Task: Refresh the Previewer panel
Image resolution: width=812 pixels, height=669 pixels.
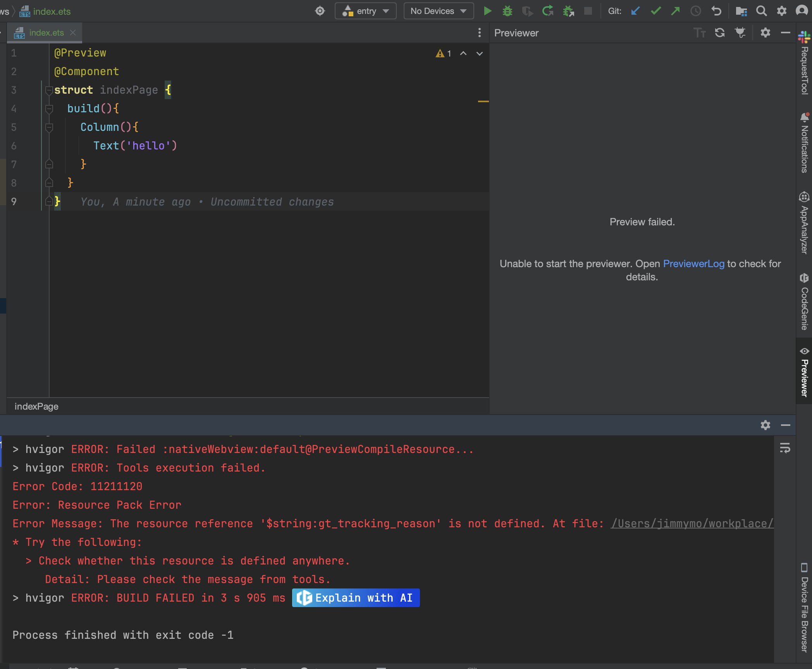Action: tap(720, 33)
